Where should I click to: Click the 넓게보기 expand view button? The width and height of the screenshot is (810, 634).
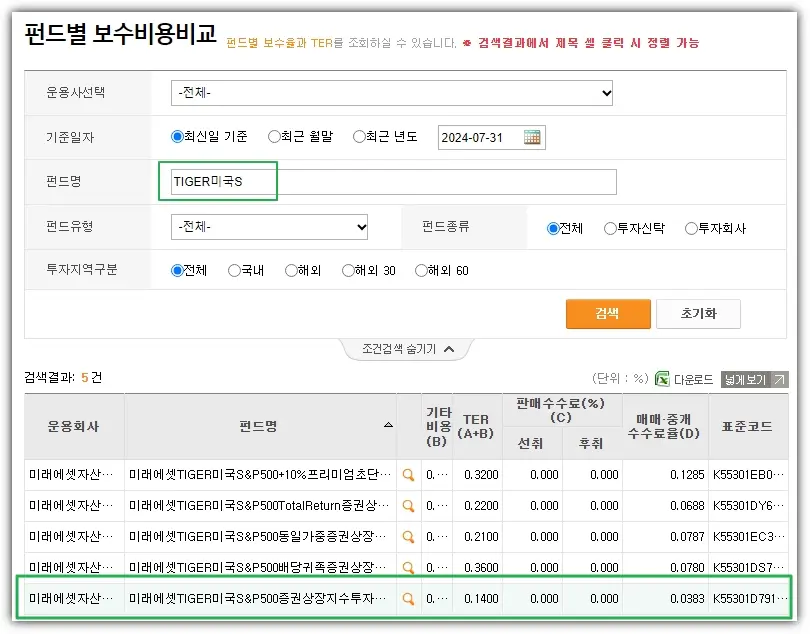[x=754, y=380]
